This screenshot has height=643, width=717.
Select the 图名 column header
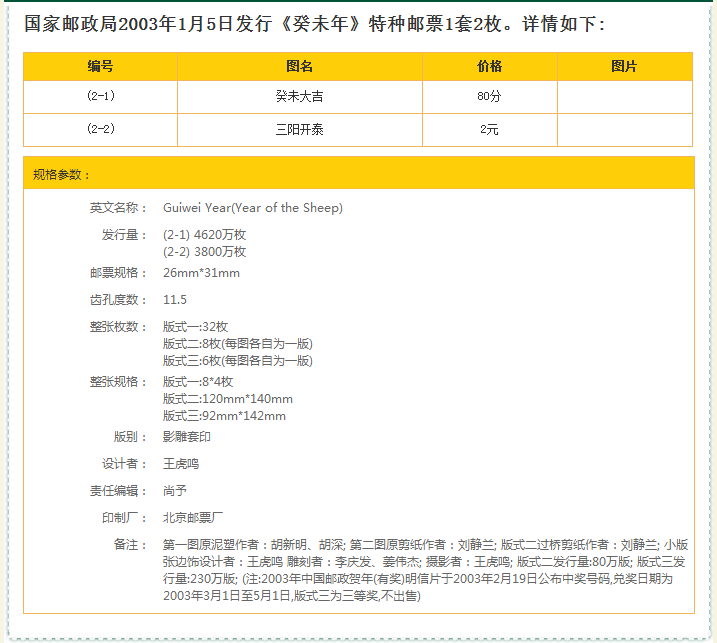coord(300,67)
